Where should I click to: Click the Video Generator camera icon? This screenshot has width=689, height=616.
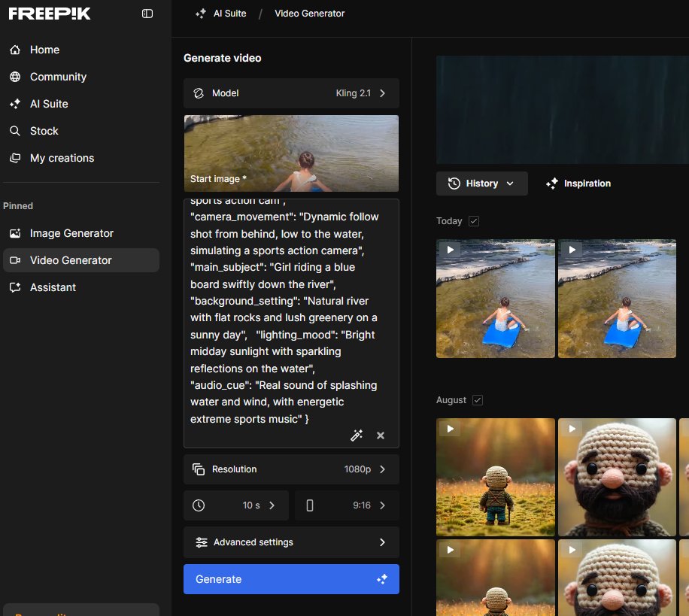[15, 260]
